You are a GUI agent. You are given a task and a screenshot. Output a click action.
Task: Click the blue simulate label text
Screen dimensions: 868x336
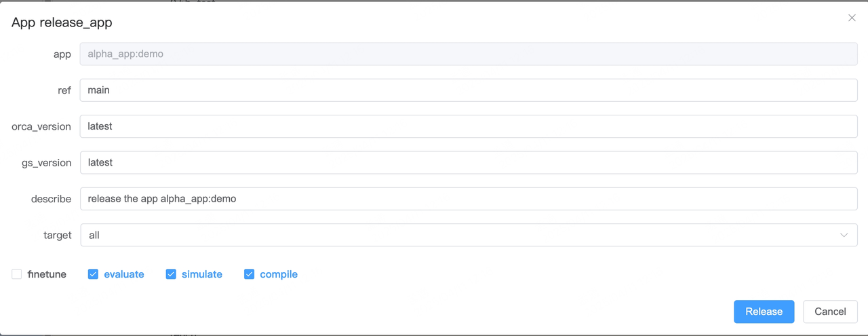coord(201,274)
